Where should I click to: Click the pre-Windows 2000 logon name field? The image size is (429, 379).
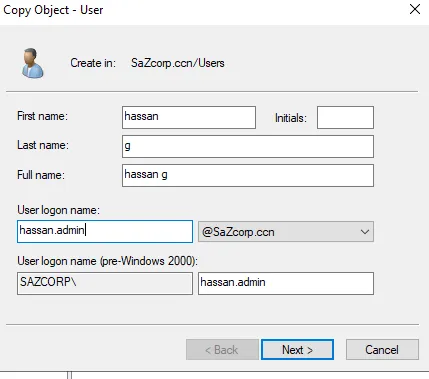(x=286, y=283)
